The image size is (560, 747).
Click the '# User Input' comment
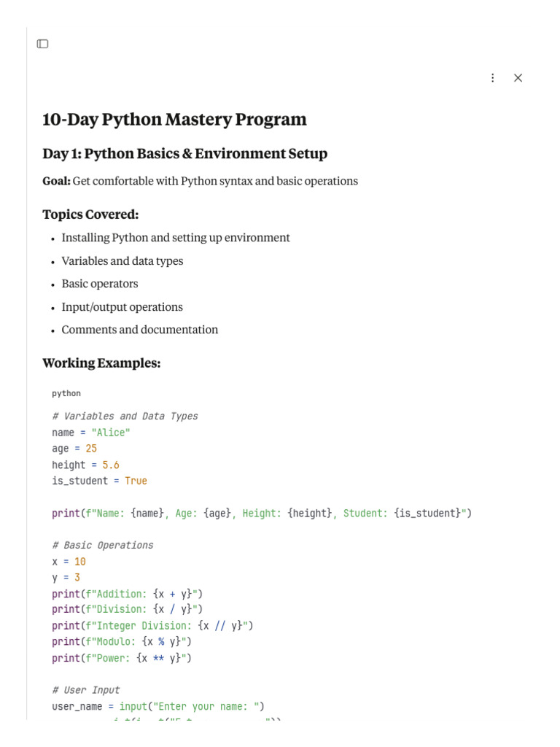click(86, 690)
